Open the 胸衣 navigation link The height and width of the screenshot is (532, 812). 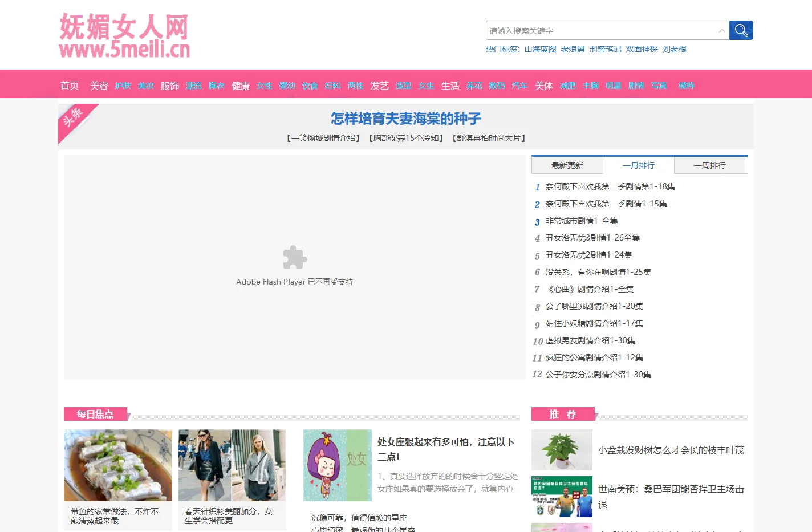tap(216, 86)
